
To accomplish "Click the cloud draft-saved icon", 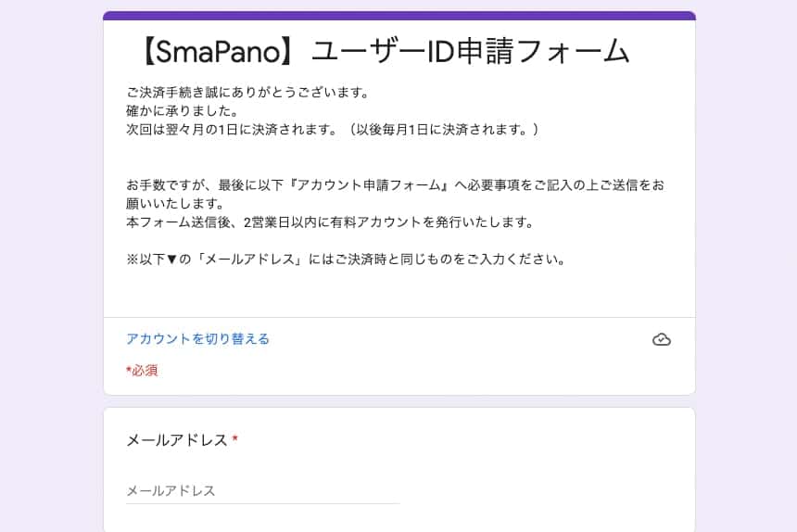I will click(x=661, y=339).
